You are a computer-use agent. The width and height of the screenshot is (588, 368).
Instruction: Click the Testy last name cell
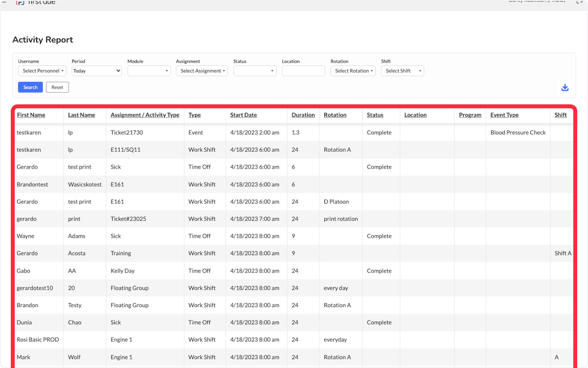tap(75, 305)
